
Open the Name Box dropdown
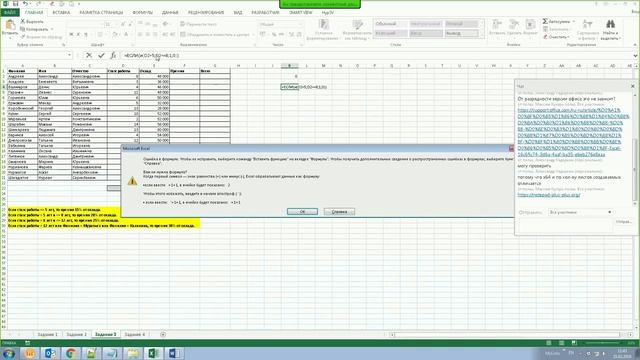click(70, 55)
